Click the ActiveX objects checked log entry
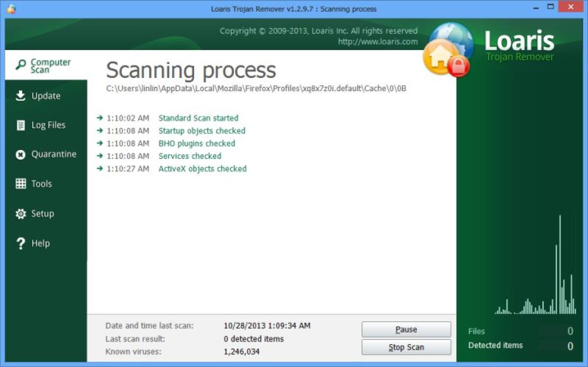The image size is (588, 367). (x=202, y=169)
